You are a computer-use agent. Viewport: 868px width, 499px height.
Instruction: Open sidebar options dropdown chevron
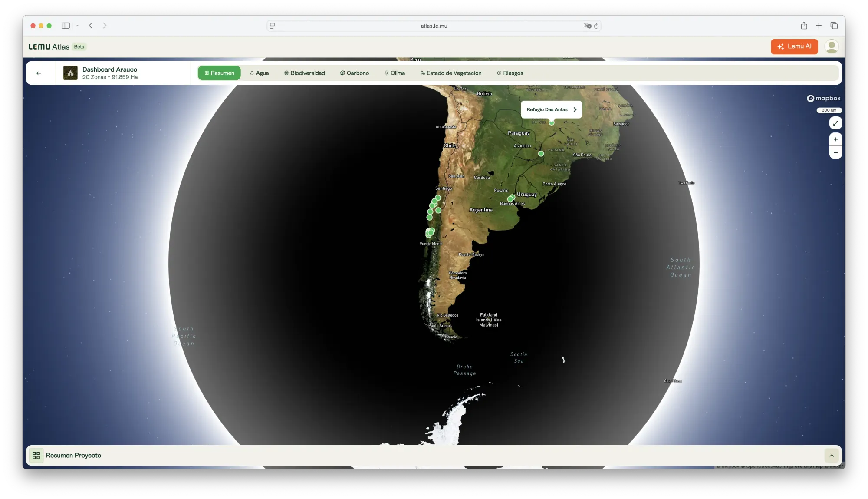tap(77, 26)
